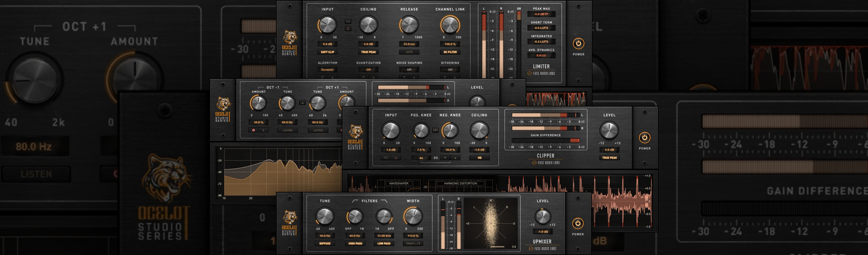The height and width of the screenshot is (255, 868).
Task: Open the Algorithm Dynamic selector
Action: click(x=327, y=70)
